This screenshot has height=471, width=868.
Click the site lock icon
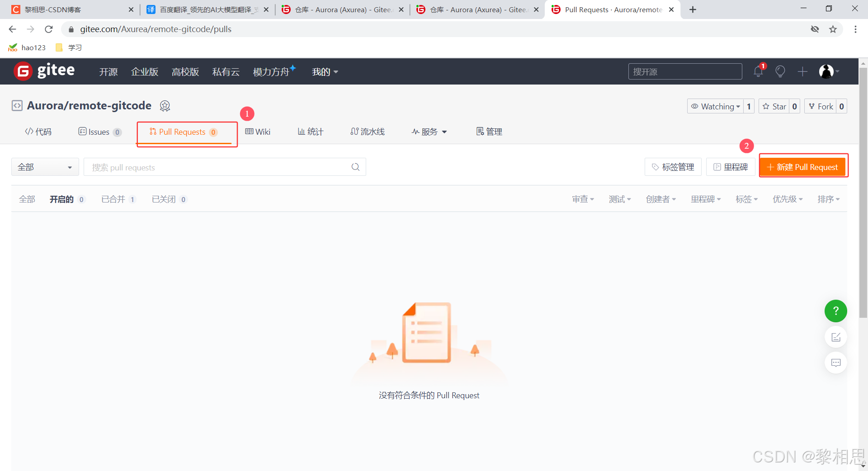(71, 29)
